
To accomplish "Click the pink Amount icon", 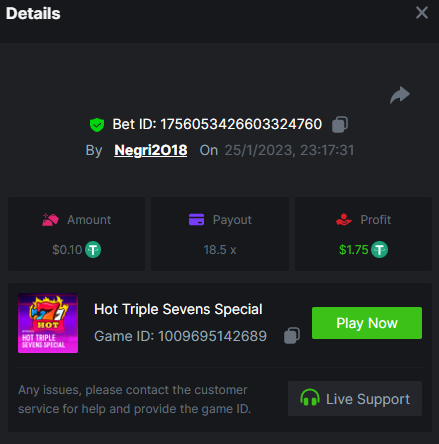I will click(x=50, y=220).
